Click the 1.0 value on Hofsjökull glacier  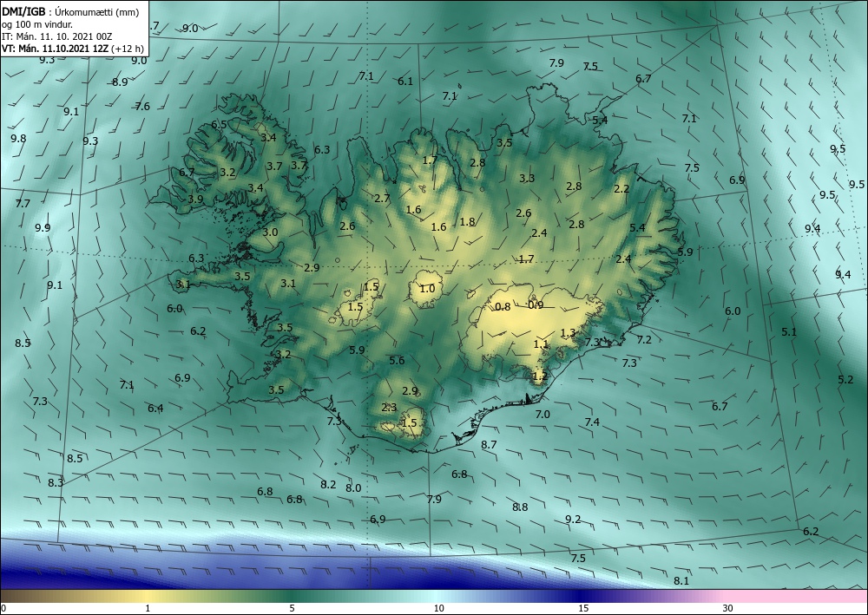tap(427, 288)
